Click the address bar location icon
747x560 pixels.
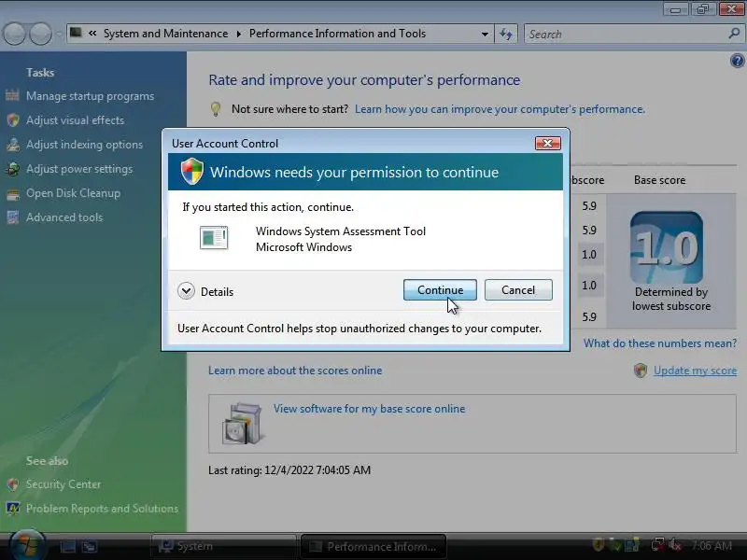coord(76,33)
